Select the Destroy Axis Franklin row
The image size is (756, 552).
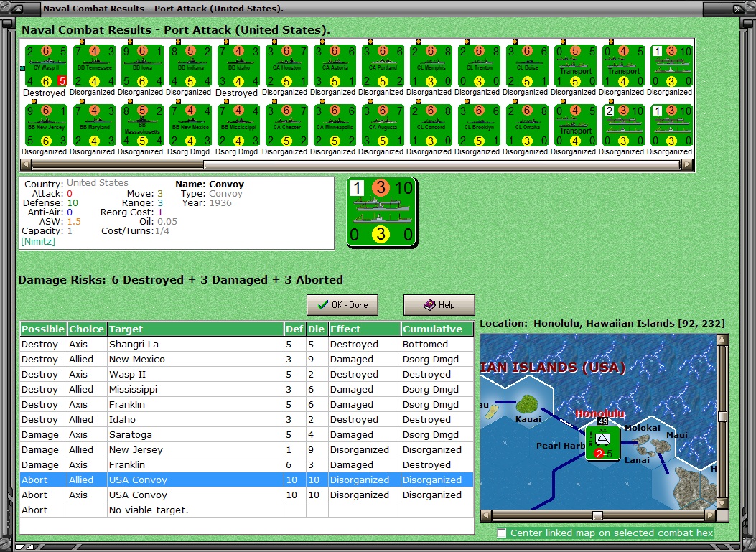click(246, 404)
